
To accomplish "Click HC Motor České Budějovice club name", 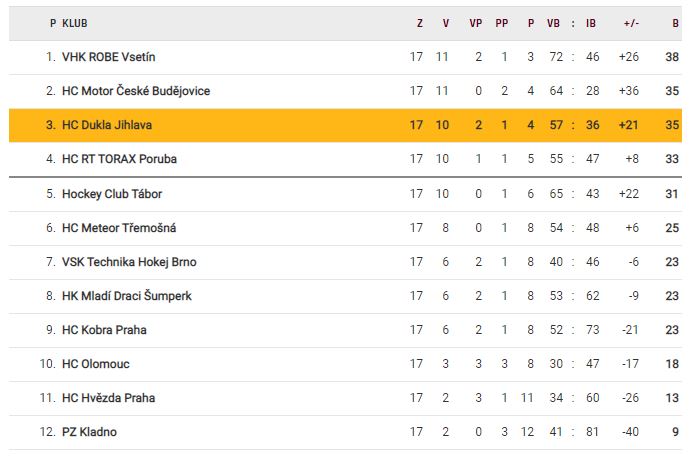I will tap(136, 91).
